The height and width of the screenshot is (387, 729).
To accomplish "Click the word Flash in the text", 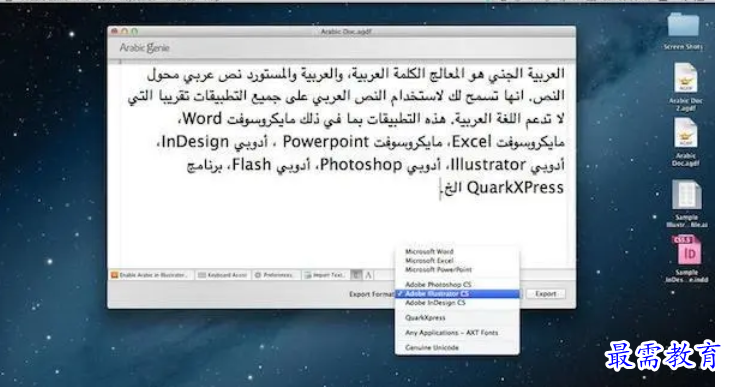I will click(x=252, y=164).
